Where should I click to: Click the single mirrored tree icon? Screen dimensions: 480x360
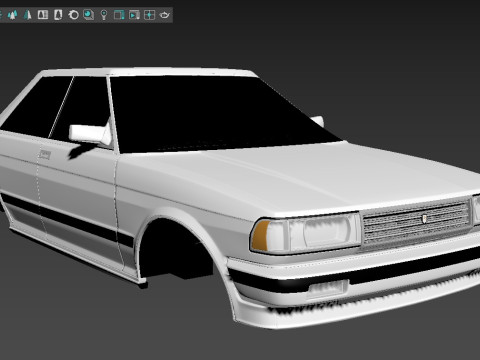tap(28, 15)
